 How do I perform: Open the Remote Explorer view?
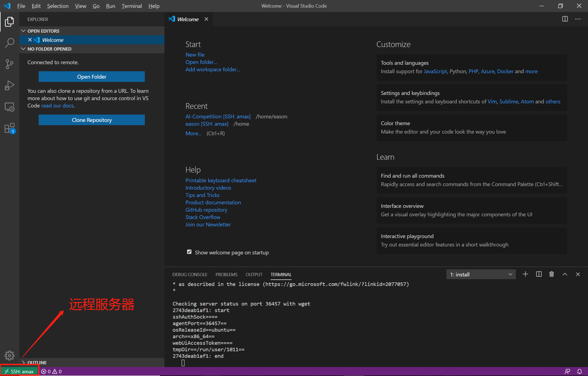pyautogui.click(x=10, y=107)
